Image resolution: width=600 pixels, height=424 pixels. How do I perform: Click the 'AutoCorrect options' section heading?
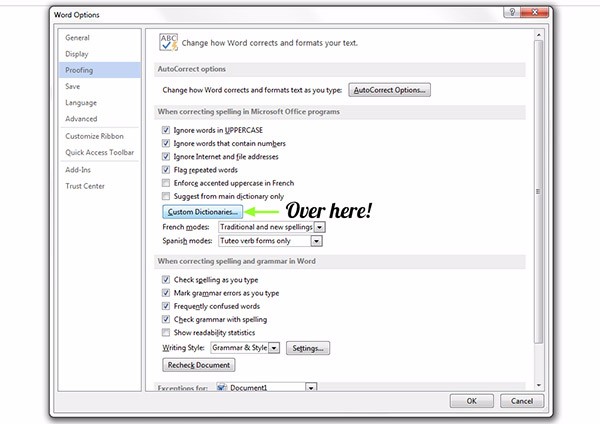coord(192,69)
